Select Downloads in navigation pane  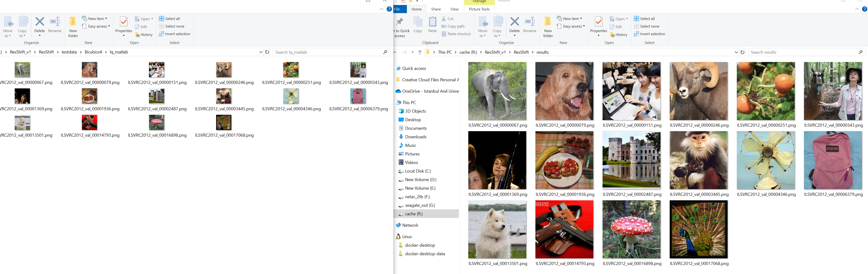415,137
